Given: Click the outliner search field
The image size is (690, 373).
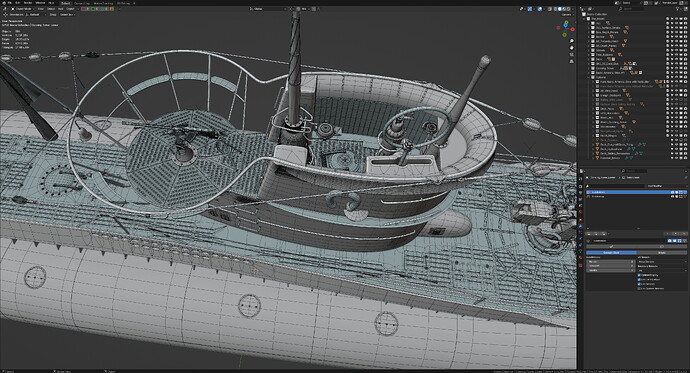Looking at the screenshot, I should coord(631,8).
